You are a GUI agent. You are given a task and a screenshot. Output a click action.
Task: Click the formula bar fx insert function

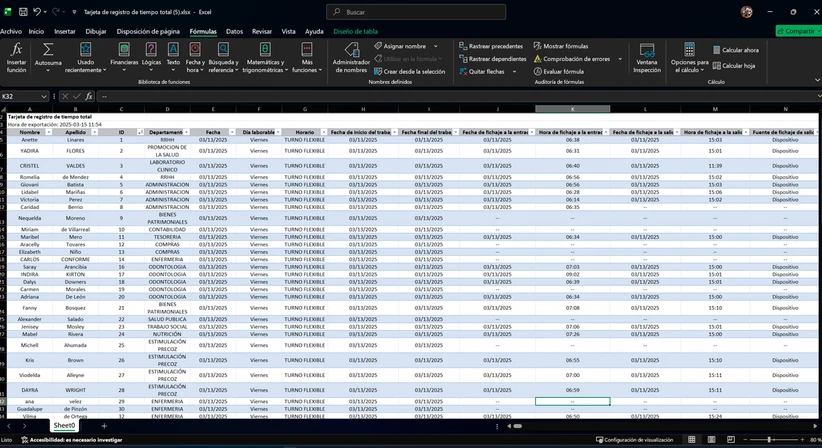pyautogui.click(x=89, y=96)
